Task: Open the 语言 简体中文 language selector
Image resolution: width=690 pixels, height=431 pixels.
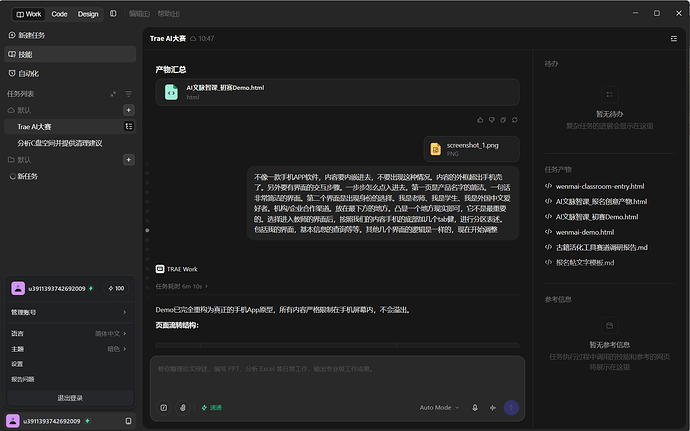Action: pos(69,334)
